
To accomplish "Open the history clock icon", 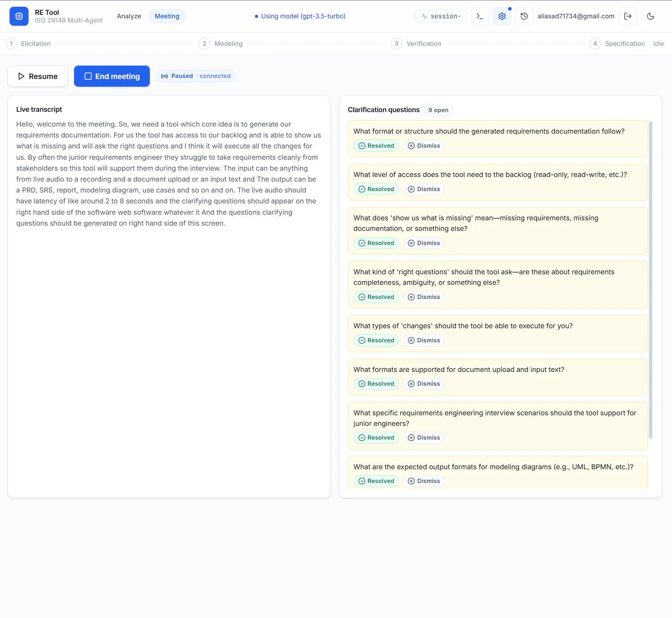I will coord(524,16).
